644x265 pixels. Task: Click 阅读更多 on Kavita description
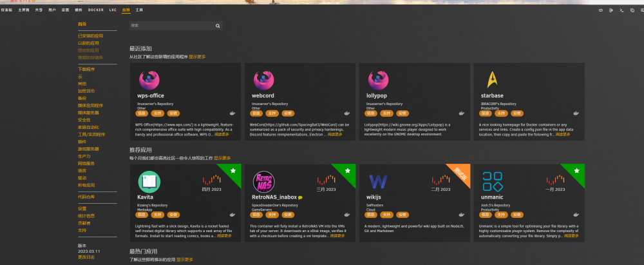click(x=224, y=236)
